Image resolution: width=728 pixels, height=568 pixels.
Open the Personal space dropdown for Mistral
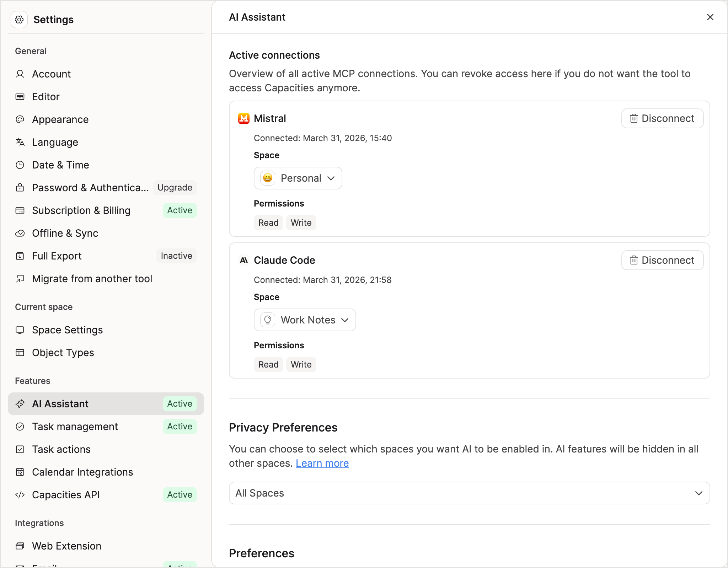298,178
